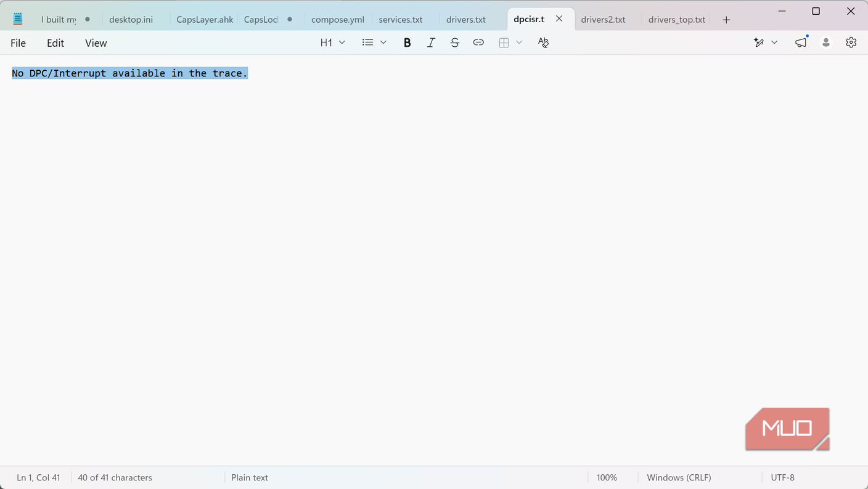The image size is (868, 489).
Task: Toggle bold formatting in the toolbar
Action: [407, 42]
